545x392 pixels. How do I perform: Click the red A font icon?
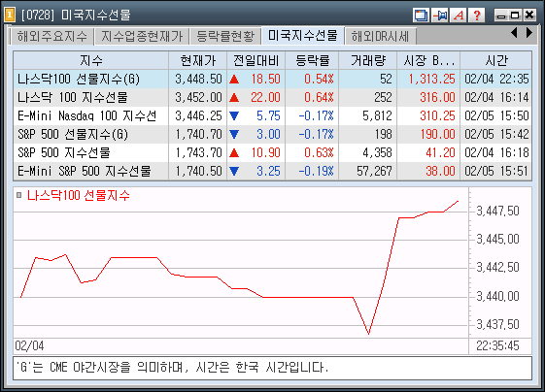pos(459,15)
